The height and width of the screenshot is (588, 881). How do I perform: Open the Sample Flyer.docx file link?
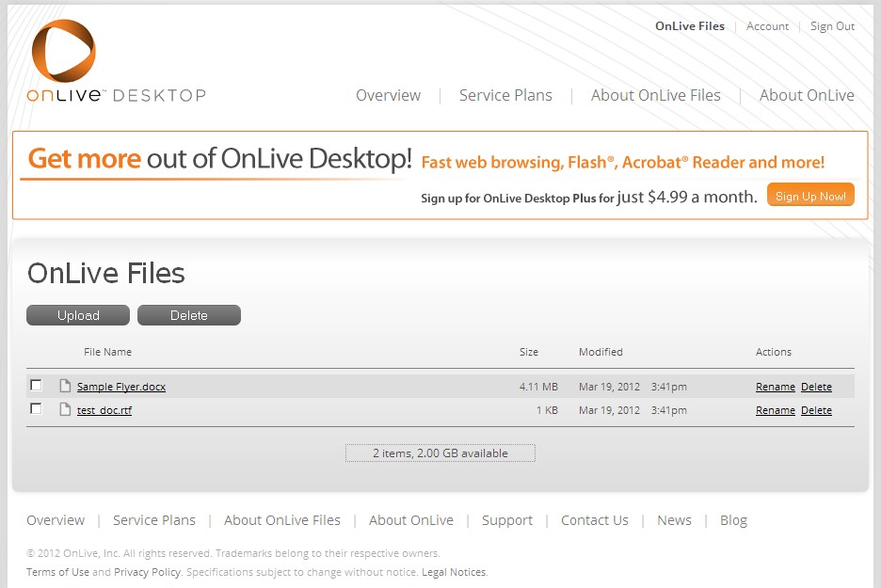[x=121, y=387]
